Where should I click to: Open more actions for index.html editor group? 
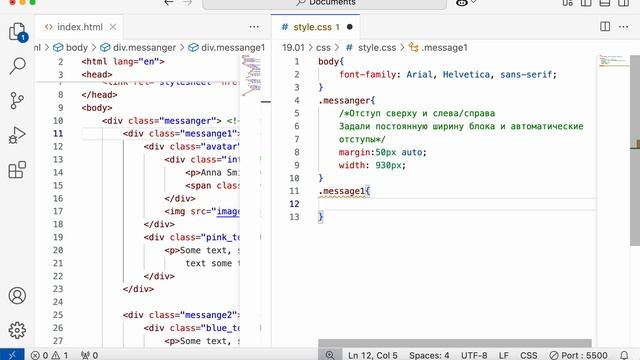click(254, 27)
